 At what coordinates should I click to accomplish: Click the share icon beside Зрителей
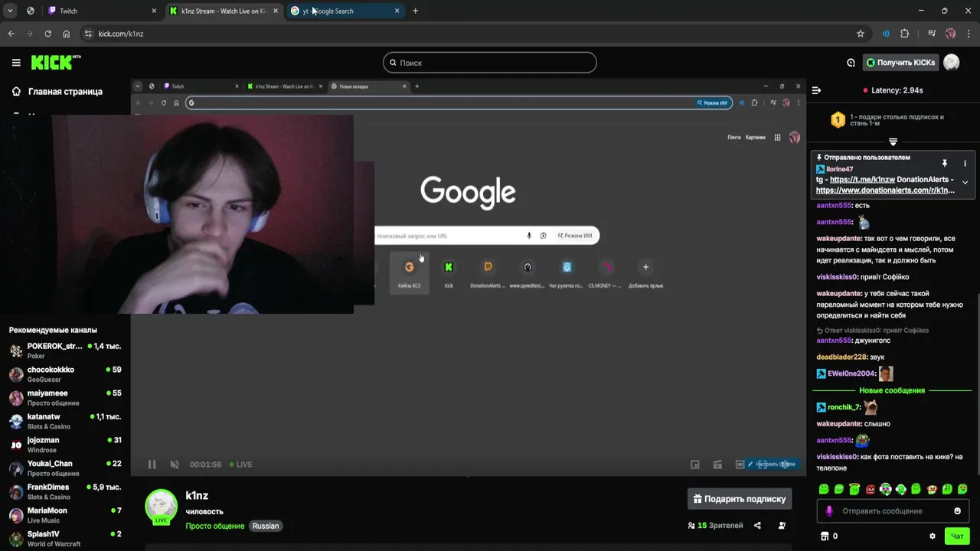pyautogui.click(x=757, y=526)
